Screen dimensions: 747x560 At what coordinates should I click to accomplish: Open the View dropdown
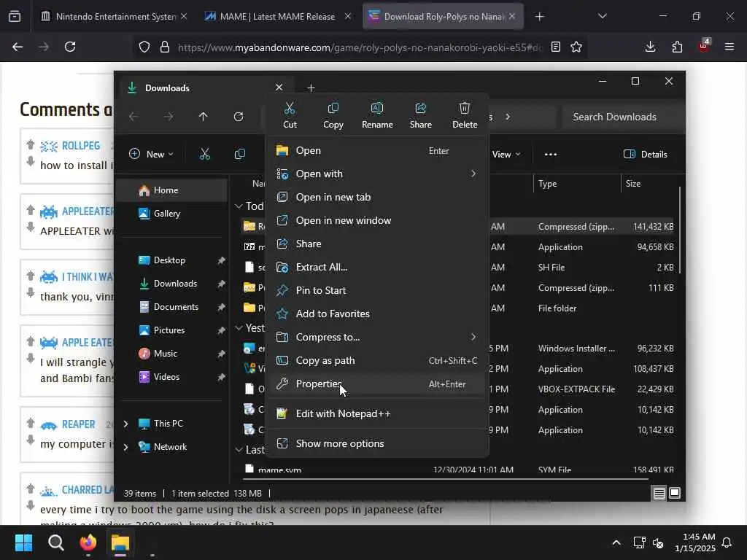click(x=506, y=155)
